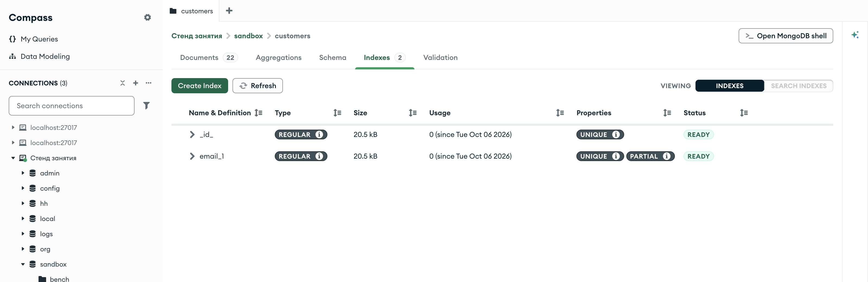This screenshot has height=282, width=868.
Task: Collapse all connections icon
Action: tap(123, 83)
